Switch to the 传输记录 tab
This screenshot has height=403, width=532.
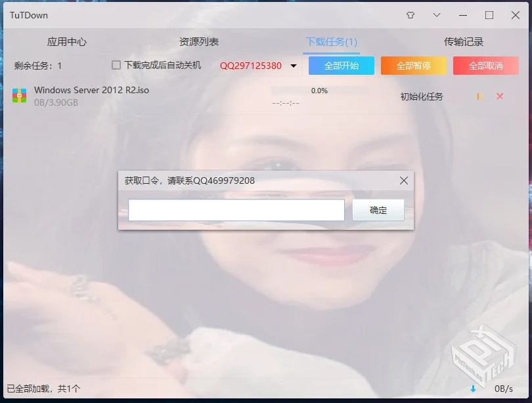click(464, 40)
